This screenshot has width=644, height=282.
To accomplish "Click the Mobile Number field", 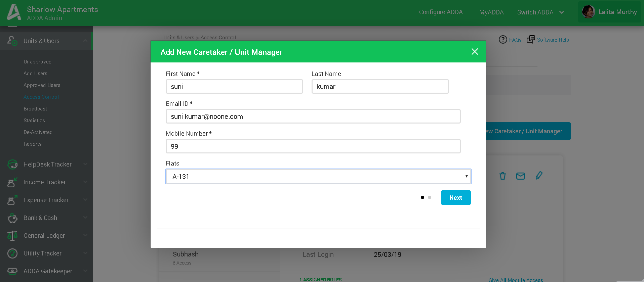I will pyautogui.click(x=313, y=146).
